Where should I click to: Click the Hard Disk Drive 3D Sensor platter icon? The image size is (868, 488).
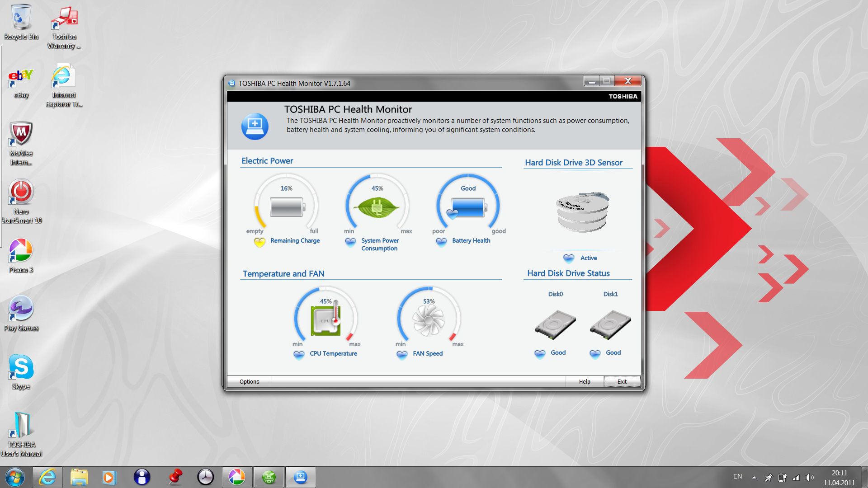pos(583,211)
